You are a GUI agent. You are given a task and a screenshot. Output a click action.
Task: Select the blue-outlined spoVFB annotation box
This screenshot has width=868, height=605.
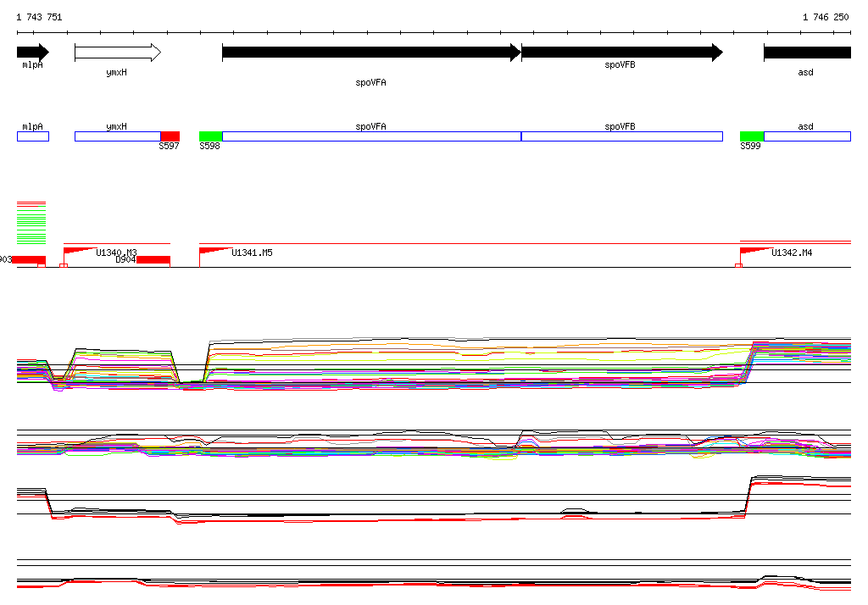(622, 136)
